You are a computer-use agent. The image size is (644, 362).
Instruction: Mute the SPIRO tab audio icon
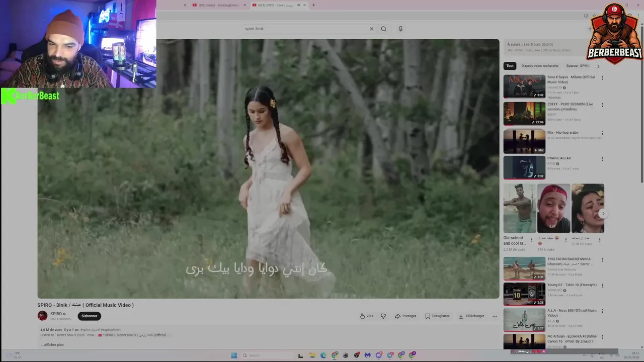click(298, 5)
